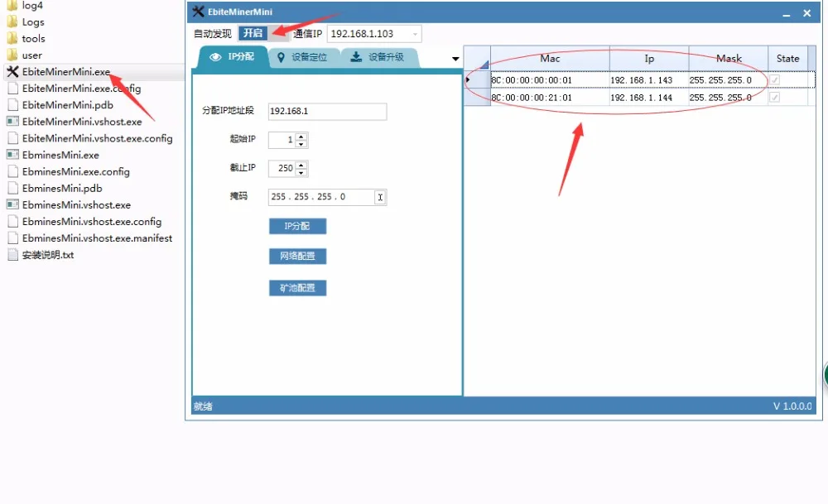Image resolution: width=828 pixels, height=504 pixels.
Task: Decrease the 起始IP value with down arrow
Action: click(x=301, y=143)
